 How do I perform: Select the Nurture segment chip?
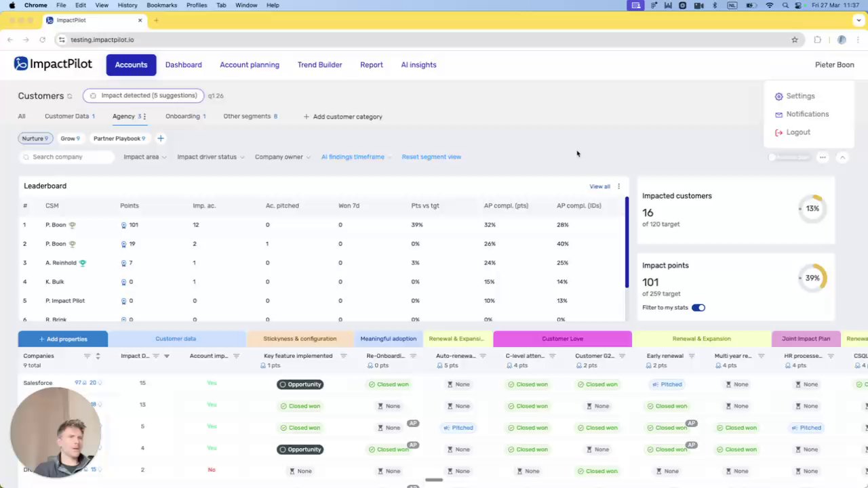click(35, 138)
